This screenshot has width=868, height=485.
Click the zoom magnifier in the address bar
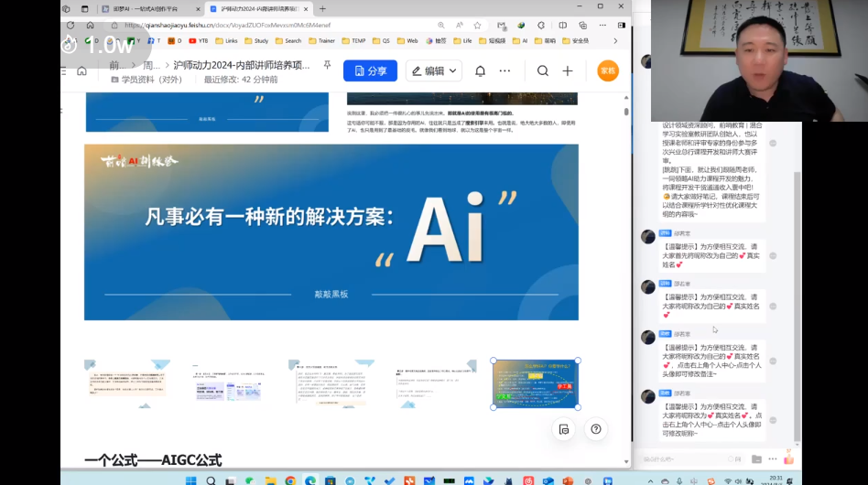tap(441, 26)
